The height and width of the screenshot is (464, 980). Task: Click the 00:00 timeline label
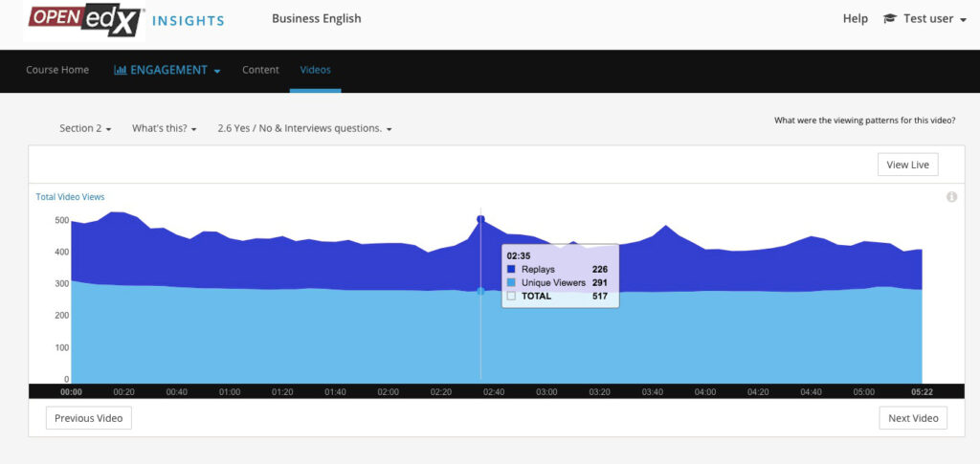(71, 392)
